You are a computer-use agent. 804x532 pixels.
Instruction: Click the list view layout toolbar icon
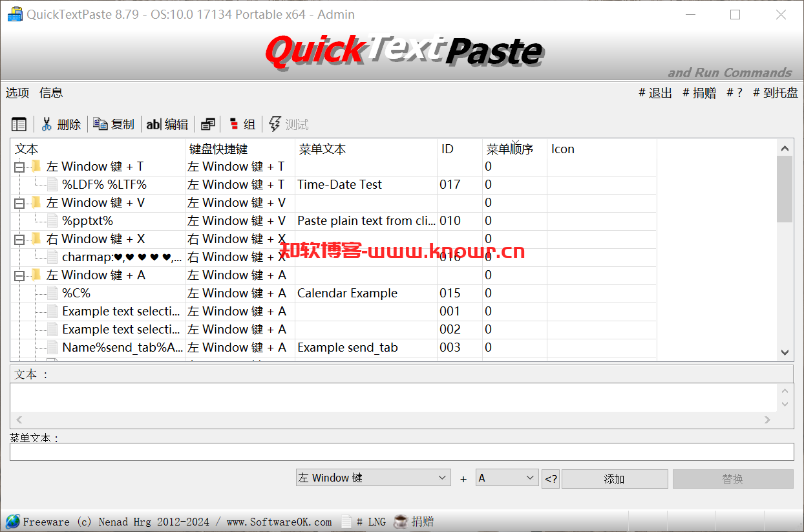click(19, 125)
